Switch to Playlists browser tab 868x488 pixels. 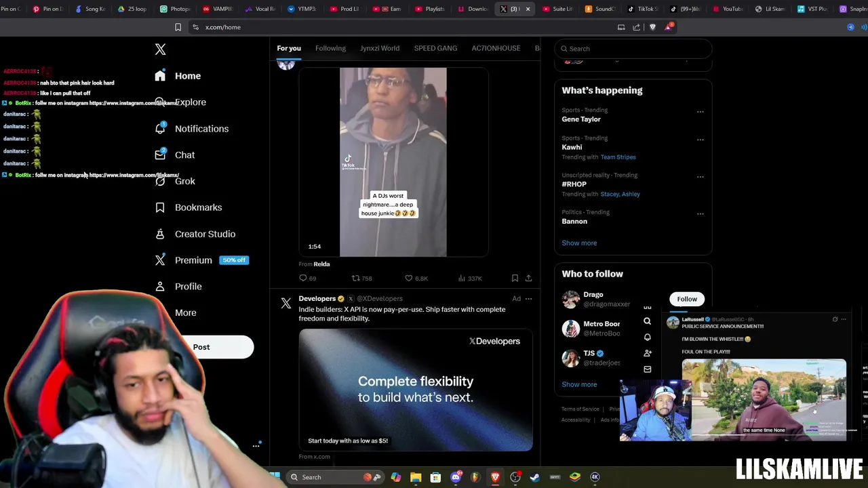(x=429, y=9)
